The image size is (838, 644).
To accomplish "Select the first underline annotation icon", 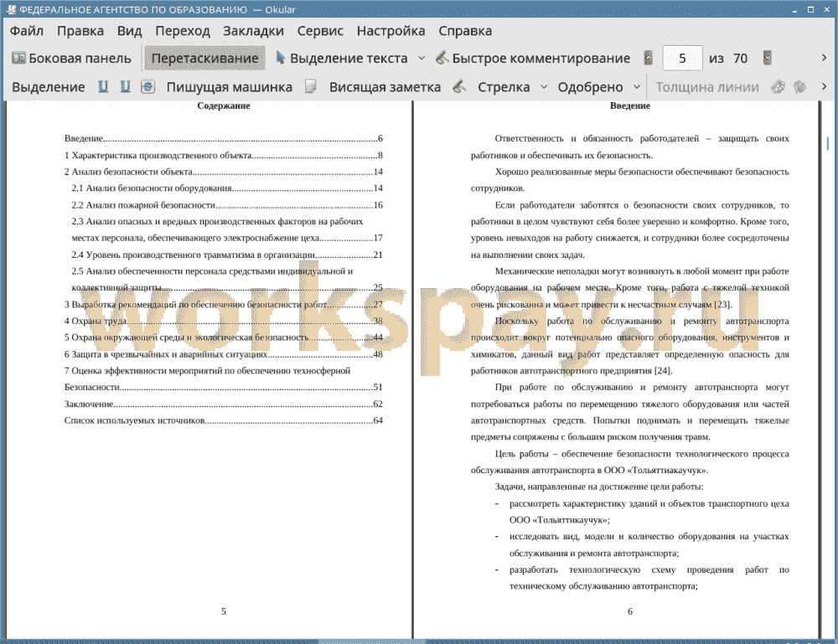I will click(103, 86).
